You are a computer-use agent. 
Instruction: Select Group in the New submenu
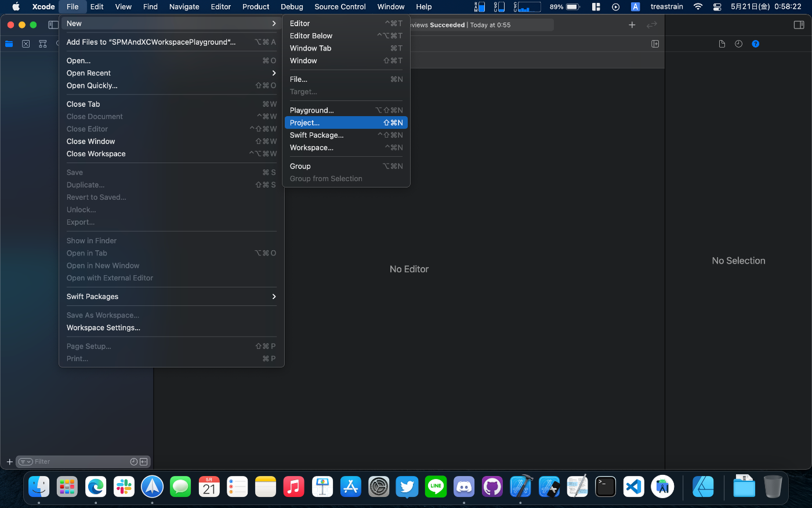346,167
